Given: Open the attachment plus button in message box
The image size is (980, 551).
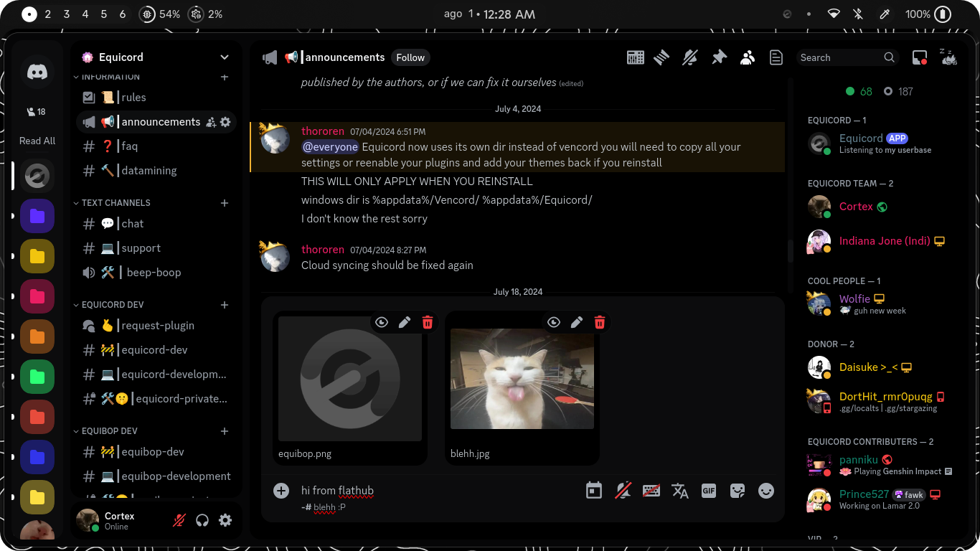Looking at the screenshot, I should (x=281, y=491).
